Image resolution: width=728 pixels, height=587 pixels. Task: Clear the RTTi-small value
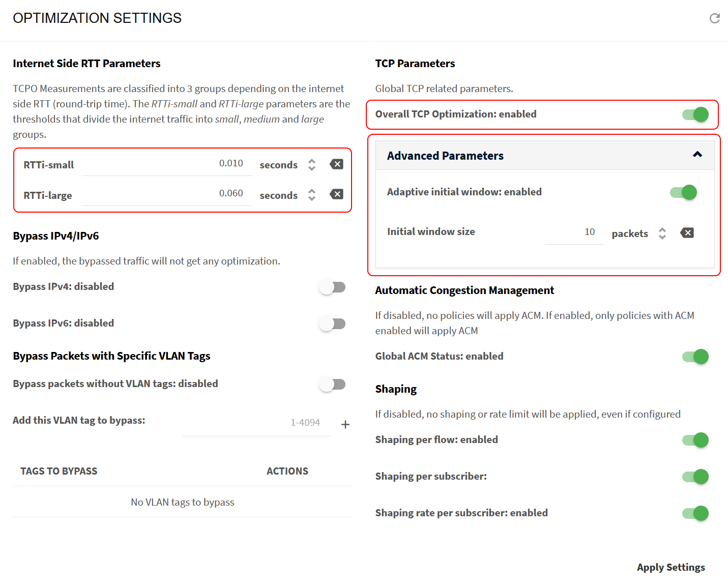coord(336,164)
